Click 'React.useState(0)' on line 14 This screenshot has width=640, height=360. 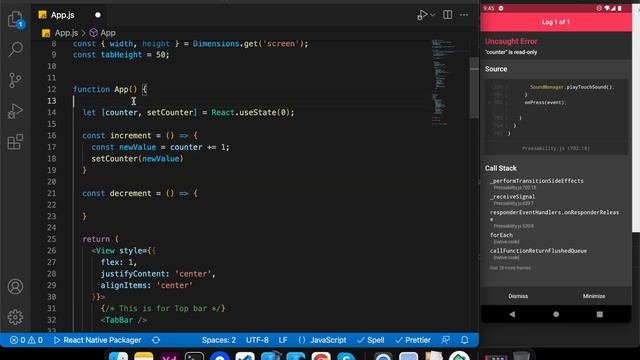point(251,112)
